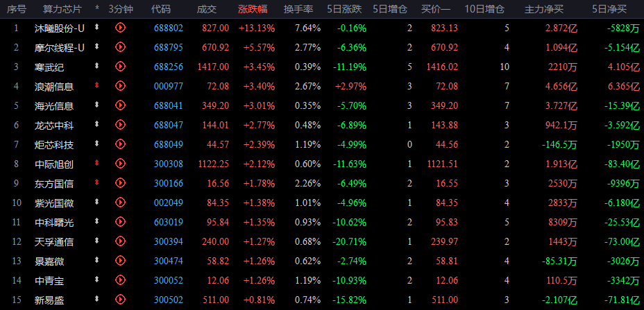This screenshot has width=644, height=310.
Task: Click the red marker icon beside 东方国信
Action: 97,182
